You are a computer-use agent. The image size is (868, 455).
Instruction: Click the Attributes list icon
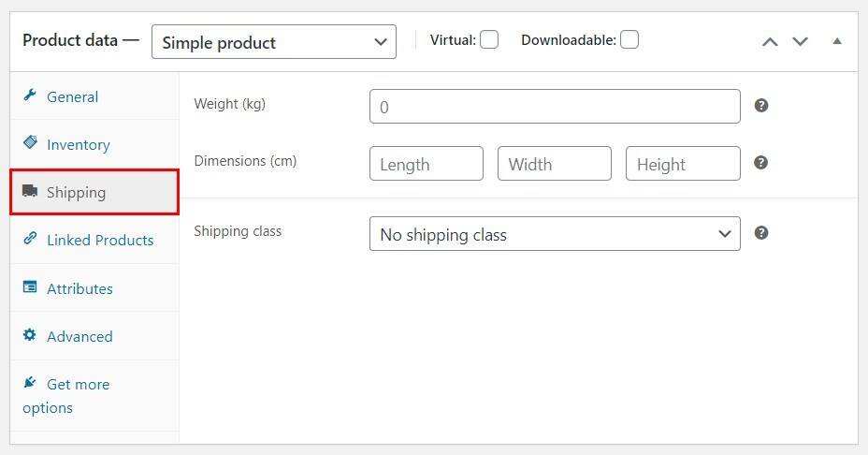[30, 287]
